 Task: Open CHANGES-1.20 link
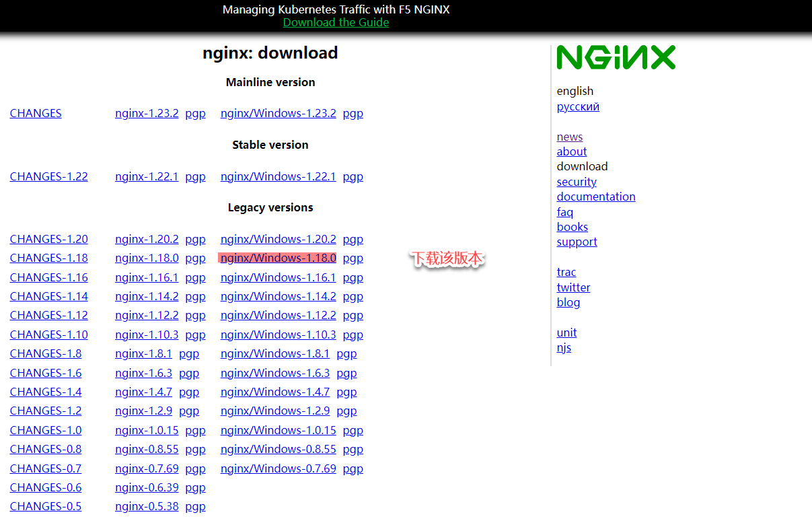pos(49,239)
